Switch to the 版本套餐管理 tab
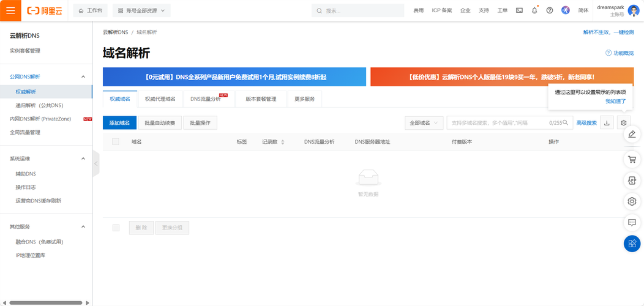 click(x=261, y=99)
